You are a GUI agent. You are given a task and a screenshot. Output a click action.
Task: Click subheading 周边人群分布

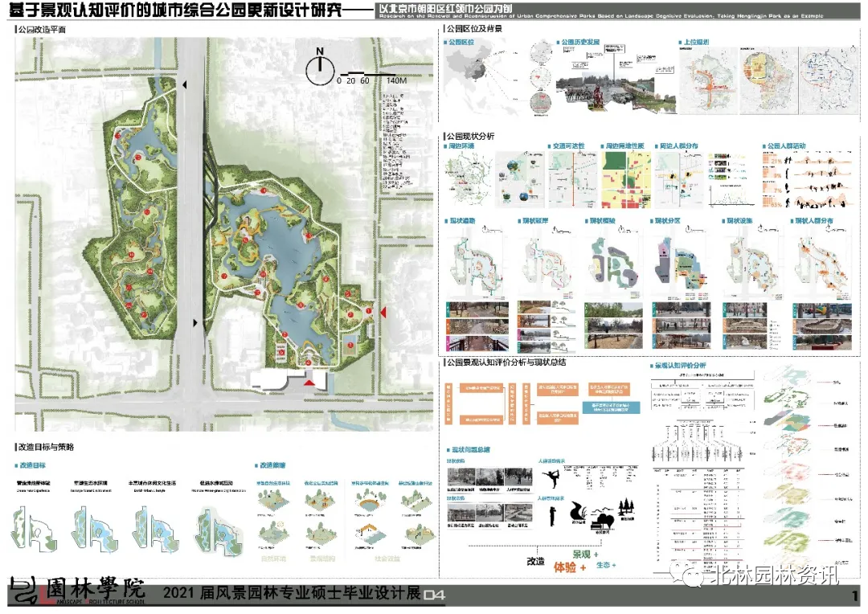point(678,146)
